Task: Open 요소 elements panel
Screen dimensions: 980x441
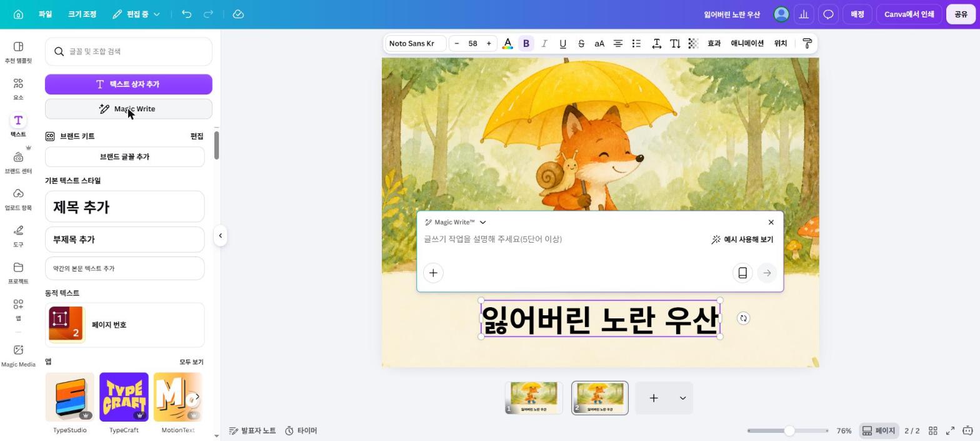Action: coord(18,89)
